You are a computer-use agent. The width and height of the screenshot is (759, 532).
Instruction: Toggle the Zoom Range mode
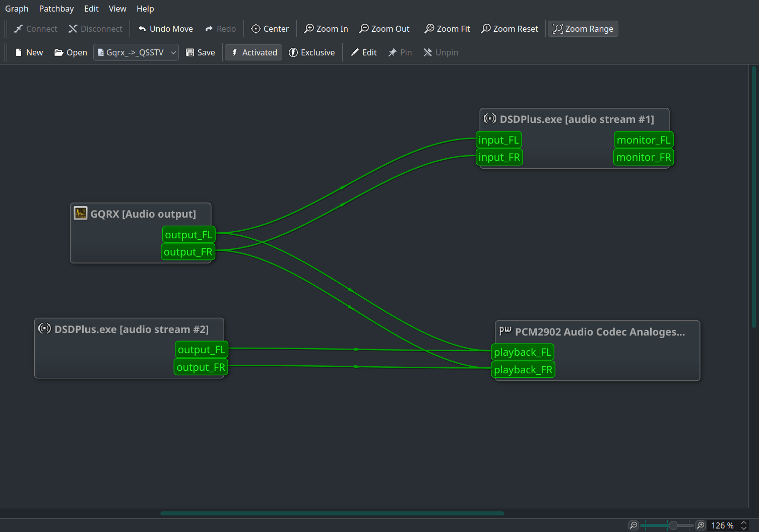coord(583,29)
